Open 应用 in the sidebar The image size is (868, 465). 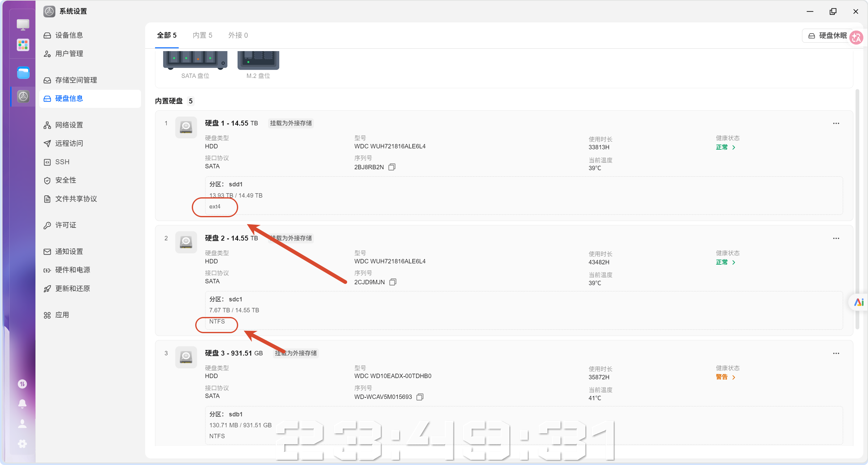click(x=90, y=315)
